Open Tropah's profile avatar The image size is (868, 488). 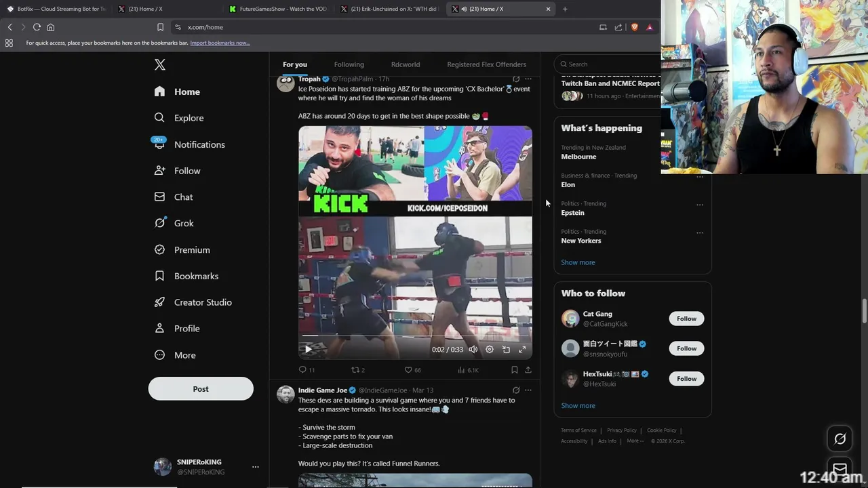tap(285, 83)
